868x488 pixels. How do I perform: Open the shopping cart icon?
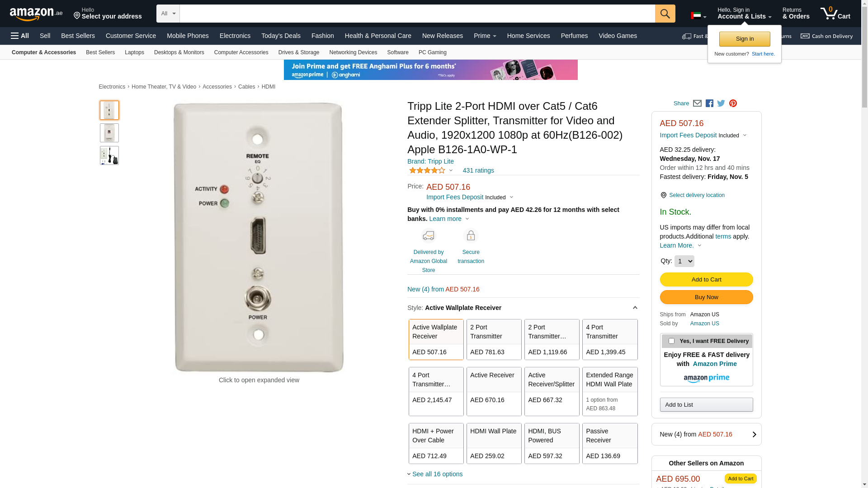835,14
